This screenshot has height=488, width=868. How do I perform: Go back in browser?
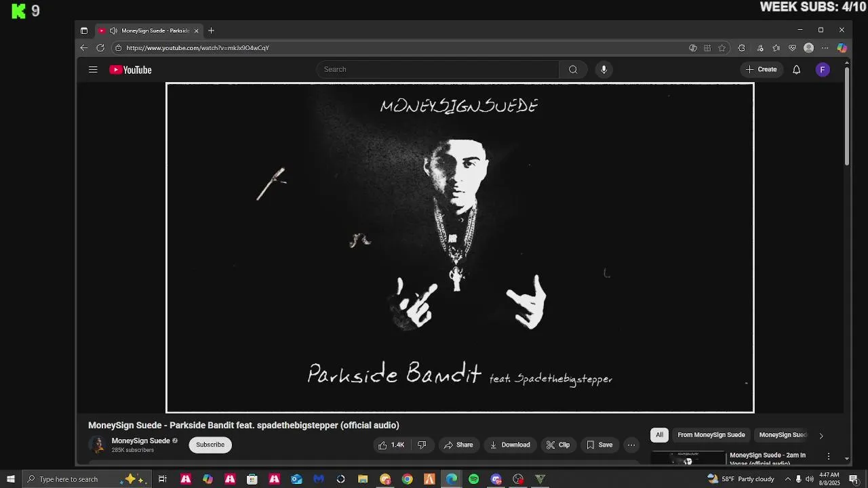(x=84, y=47)
